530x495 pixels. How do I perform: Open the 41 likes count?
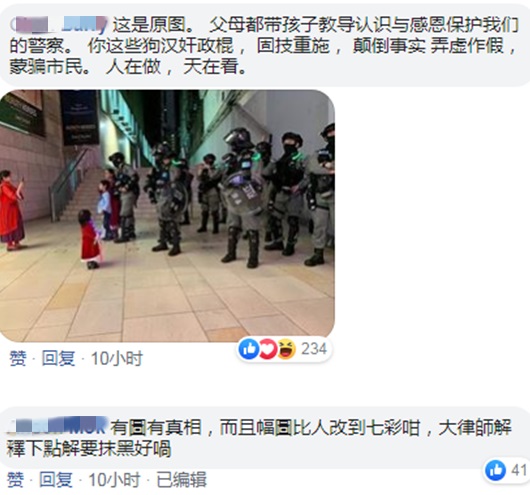(x=519, y=470)
